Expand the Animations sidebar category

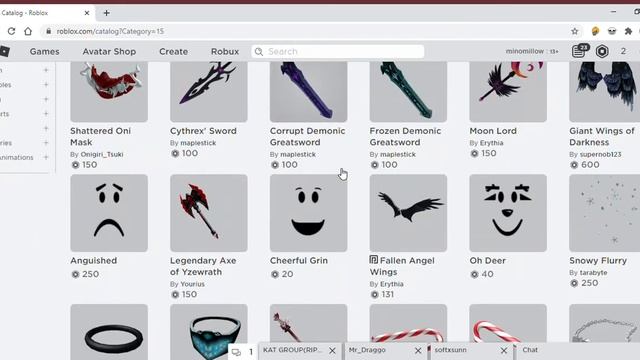[x=46, y=157]
